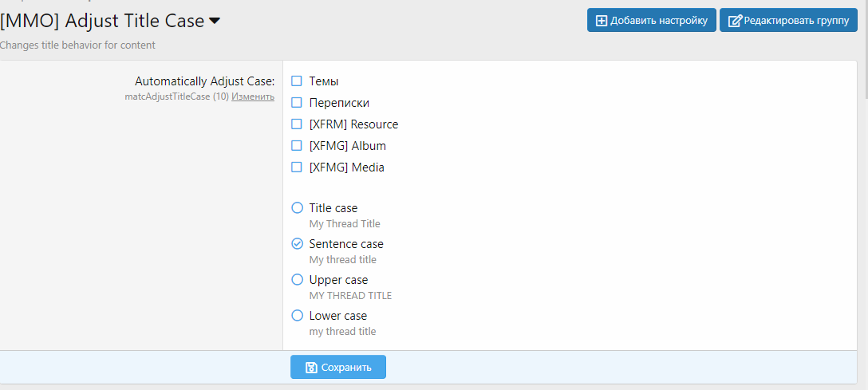Choose the Sentence case radio option
The height and width of the screenshot is (390, 868).
298,244
